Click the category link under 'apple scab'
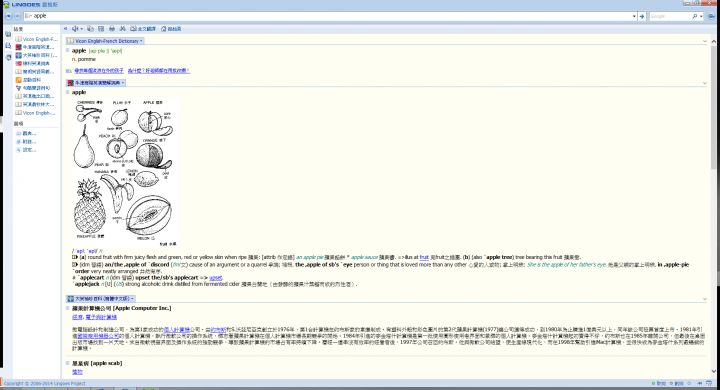720x390 pixels. [77, 372]
